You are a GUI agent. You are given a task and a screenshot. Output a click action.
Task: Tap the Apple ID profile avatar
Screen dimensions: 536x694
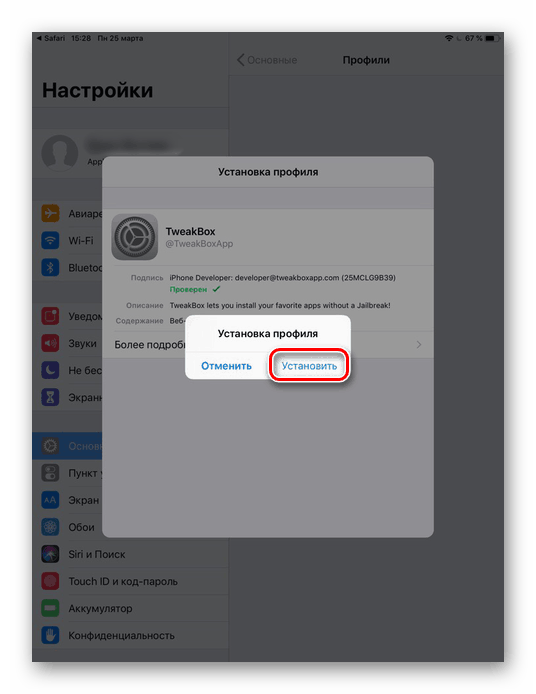60,153
